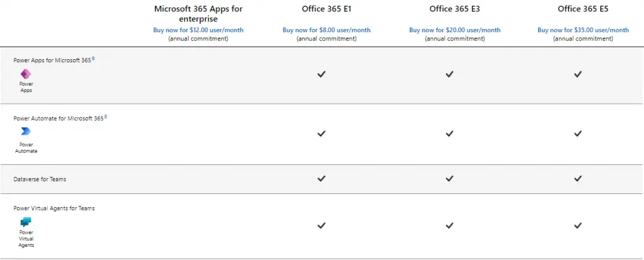
Task: Click annual commitment text under Office 365 E1
Action: [326, 38]
